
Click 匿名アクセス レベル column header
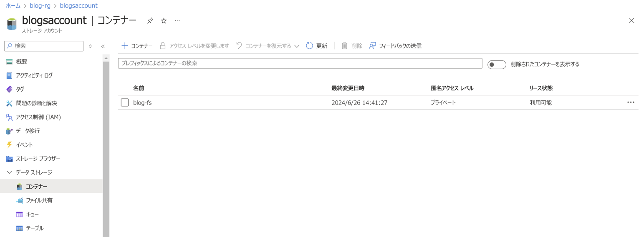point(452,88)
